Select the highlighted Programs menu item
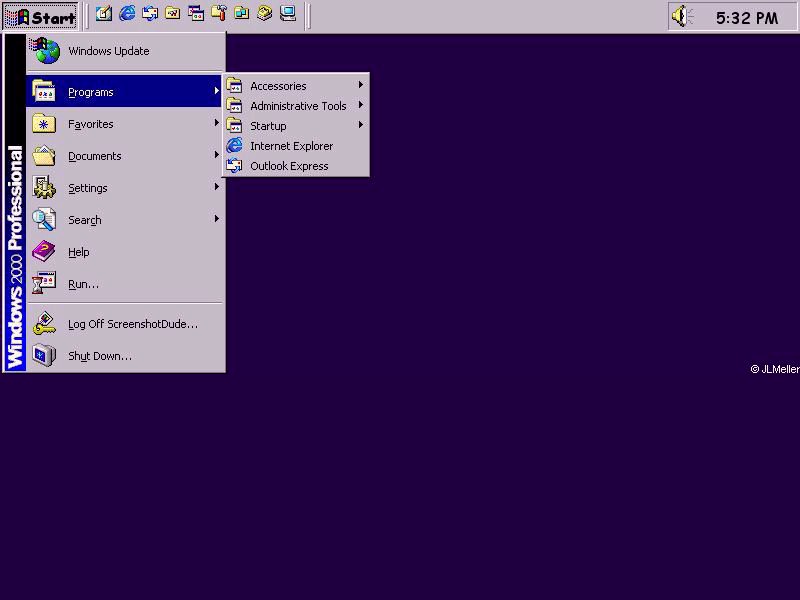The width and height of the screenshot is (800, 600). click(124, 92)
